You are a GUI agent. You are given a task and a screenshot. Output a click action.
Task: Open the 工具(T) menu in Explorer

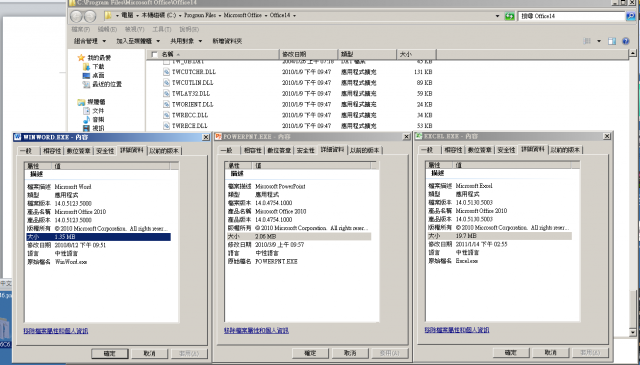(162, 29)
